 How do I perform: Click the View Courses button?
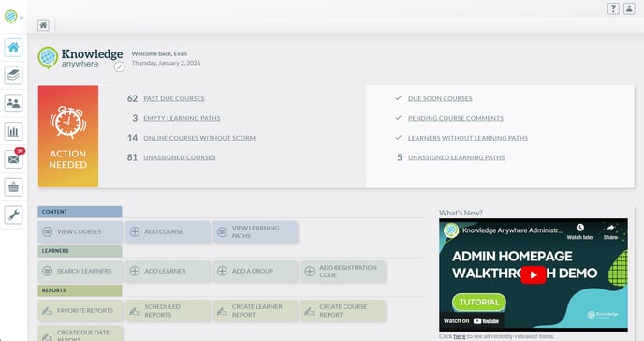(x=80, y=231)
